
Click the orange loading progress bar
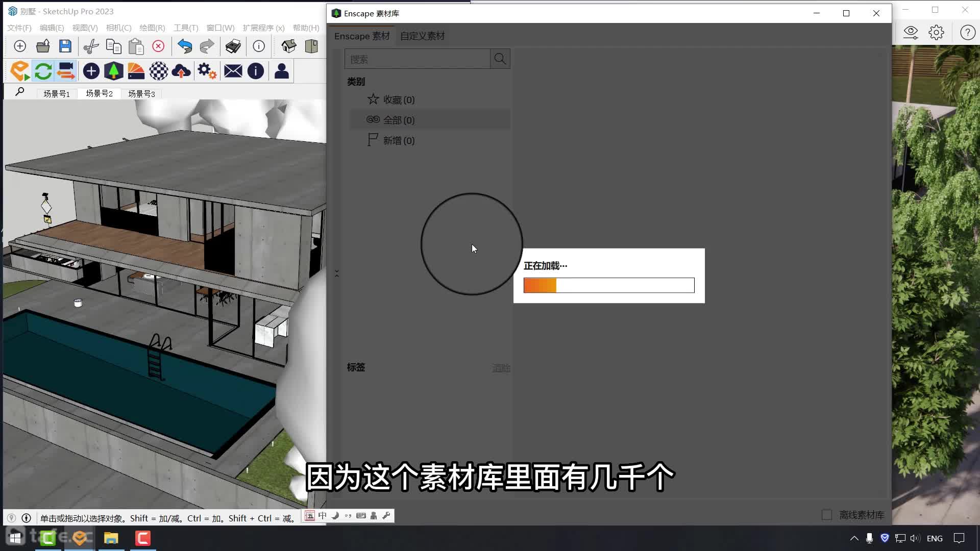pos(609,285)
